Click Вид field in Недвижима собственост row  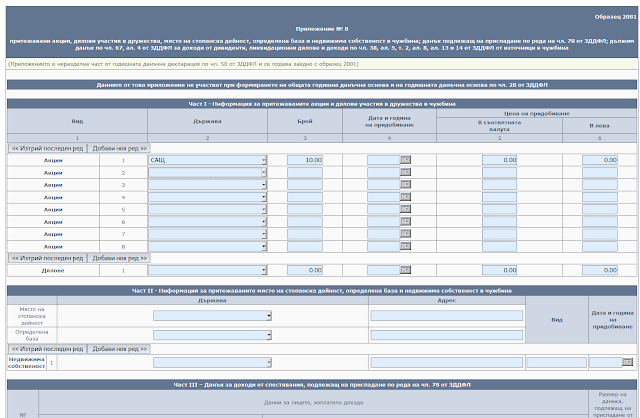(x=557, y=362)
